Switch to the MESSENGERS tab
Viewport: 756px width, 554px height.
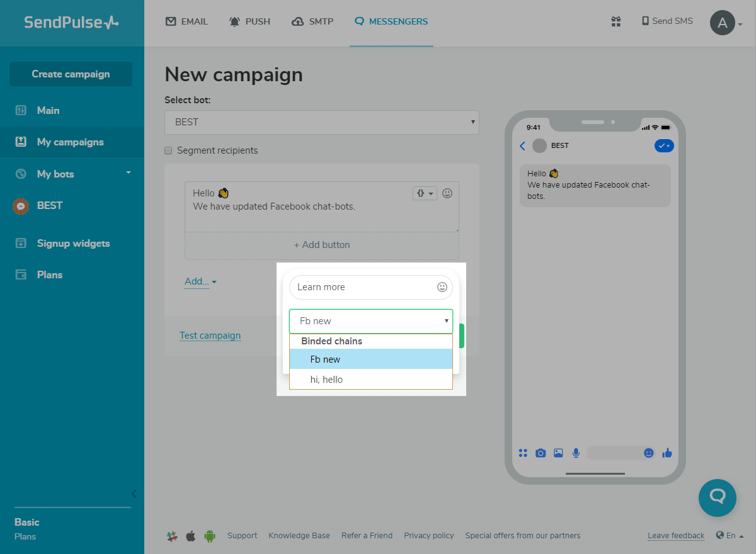click(x=391, y=21)
